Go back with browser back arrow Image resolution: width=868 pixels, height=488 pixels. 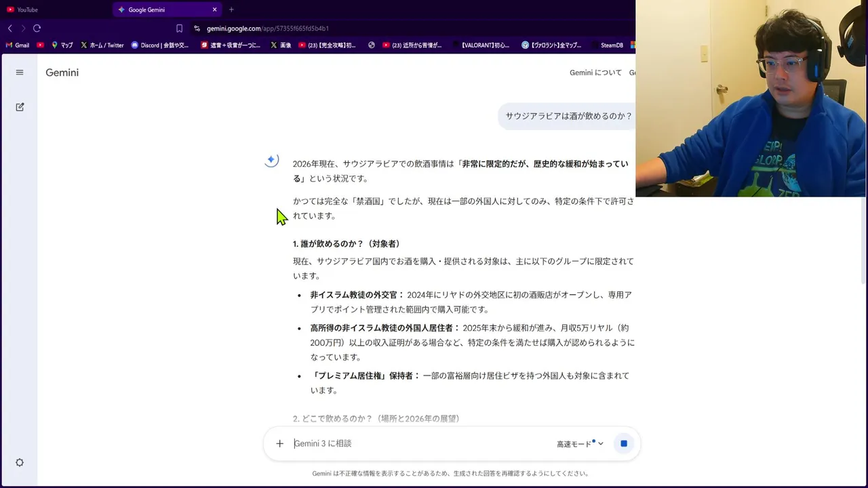(9, 28)
